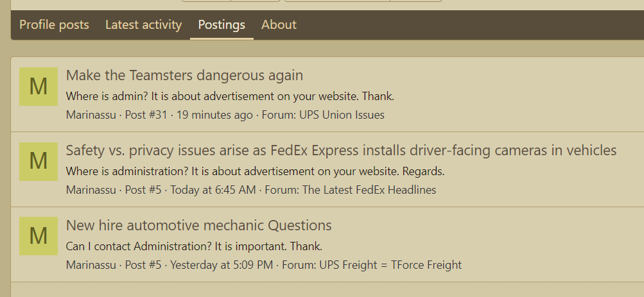Click avatar beside Make the Teamsters post
The image size is (644, 297).
[x=39, y=87]
